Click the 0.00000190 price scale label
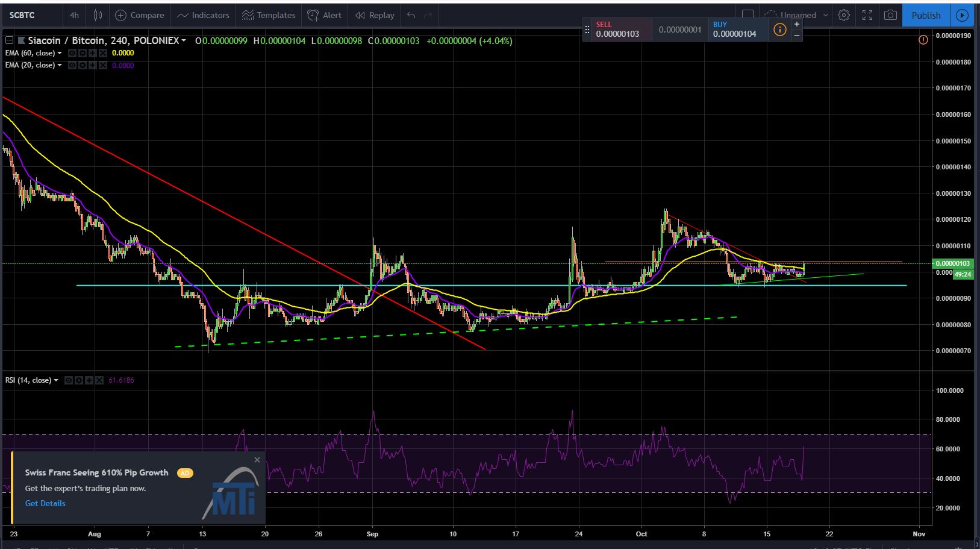 tap(953, 36)
